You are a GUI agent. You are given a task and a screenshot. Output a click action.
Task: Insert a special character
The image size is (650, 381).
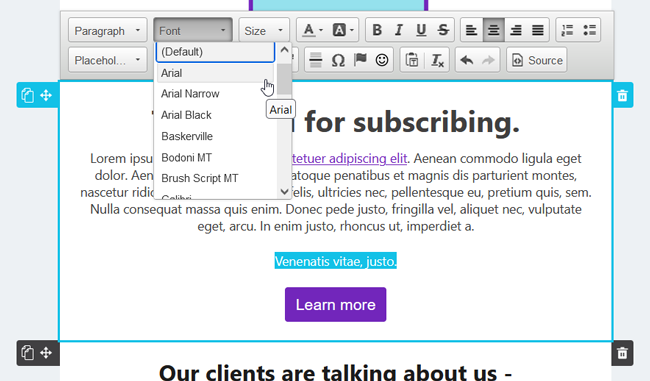pyautogui.click(x=338, y=61)
